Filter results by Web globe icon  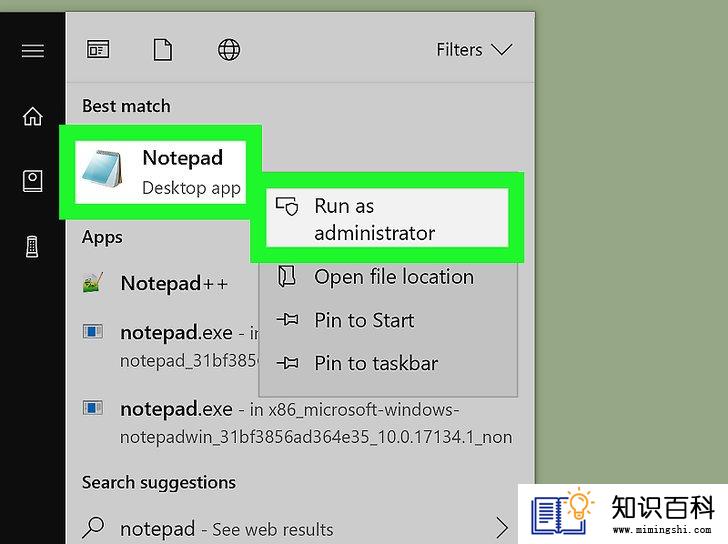coord(229,50)
